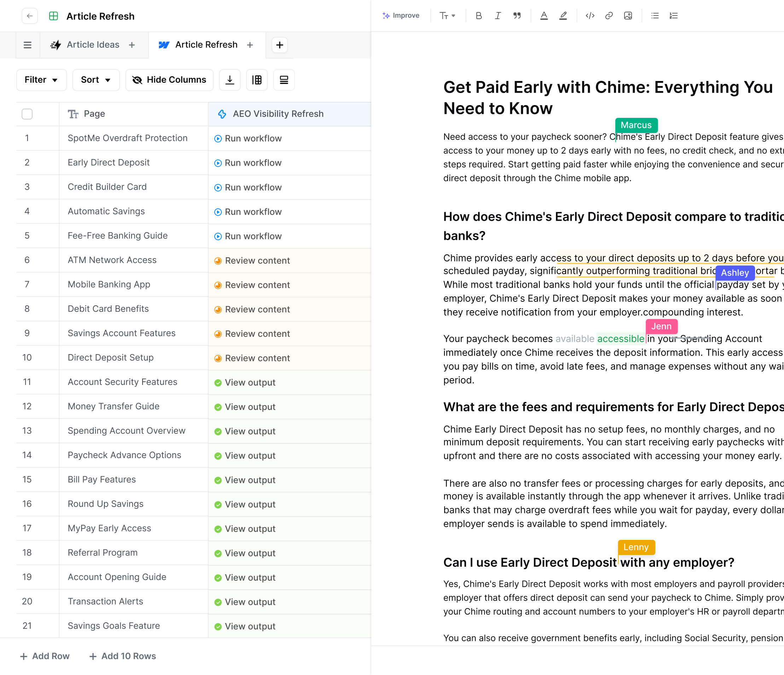Image resolution: width=784 pixels, height=675 pixels.
Task: Insert a blockquote
Action: tap(517, 16)
